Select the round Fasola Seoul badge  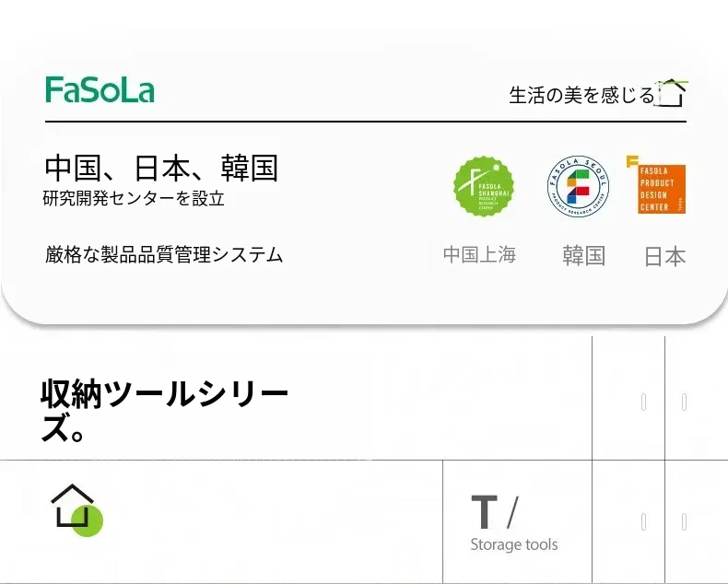tap(578, 187)
